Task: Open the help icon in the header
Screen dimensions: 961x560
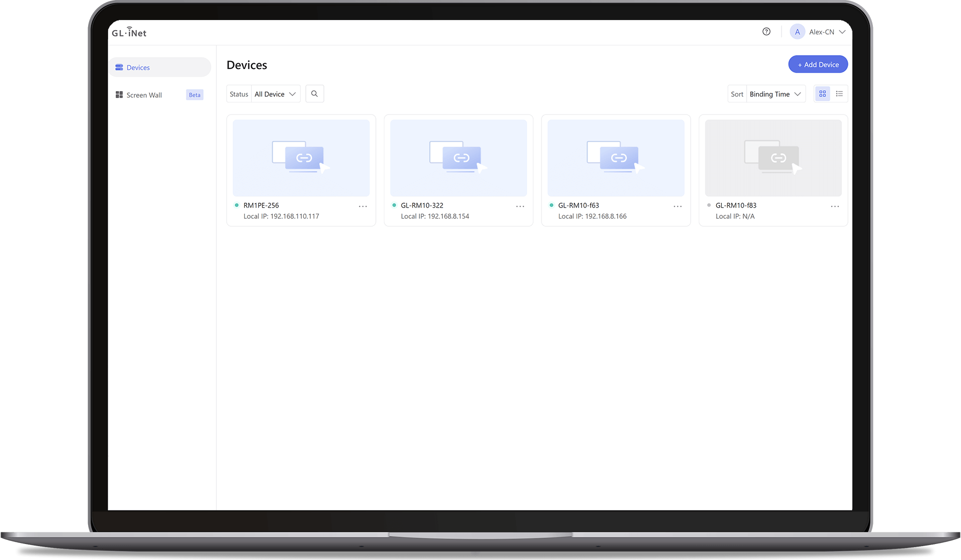Action: point(766,31)
